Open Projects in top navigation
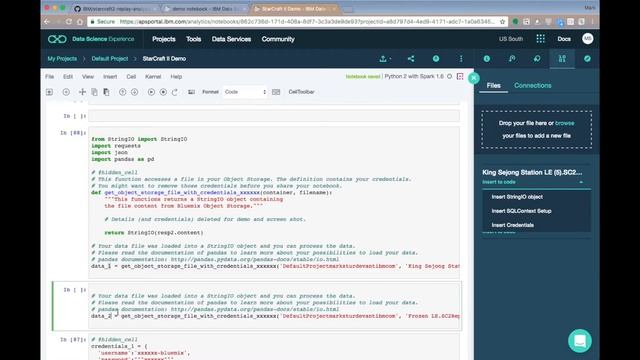The height and width of the screenshot is (360, 640). click(x=164, y=39)
